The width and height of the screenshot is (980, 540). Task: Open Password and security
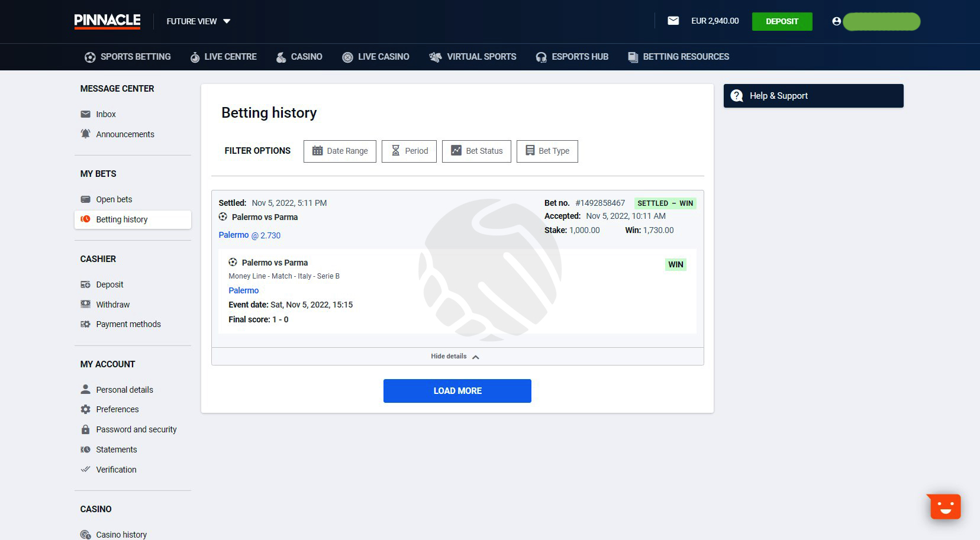point(136,429)
